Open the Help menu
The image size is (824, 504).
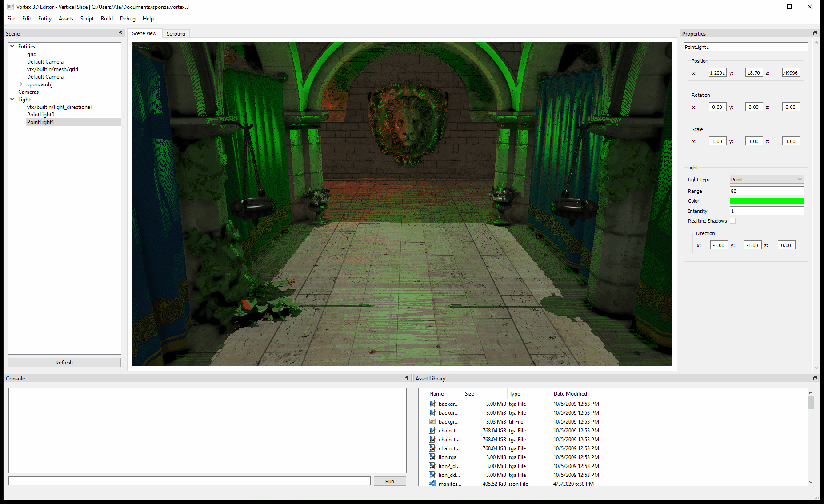click(148, 19)
